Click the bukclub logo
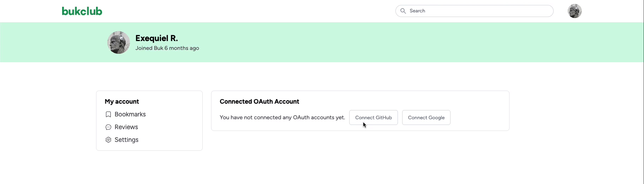This screenshot has height=184, width=644. (82, 11)
